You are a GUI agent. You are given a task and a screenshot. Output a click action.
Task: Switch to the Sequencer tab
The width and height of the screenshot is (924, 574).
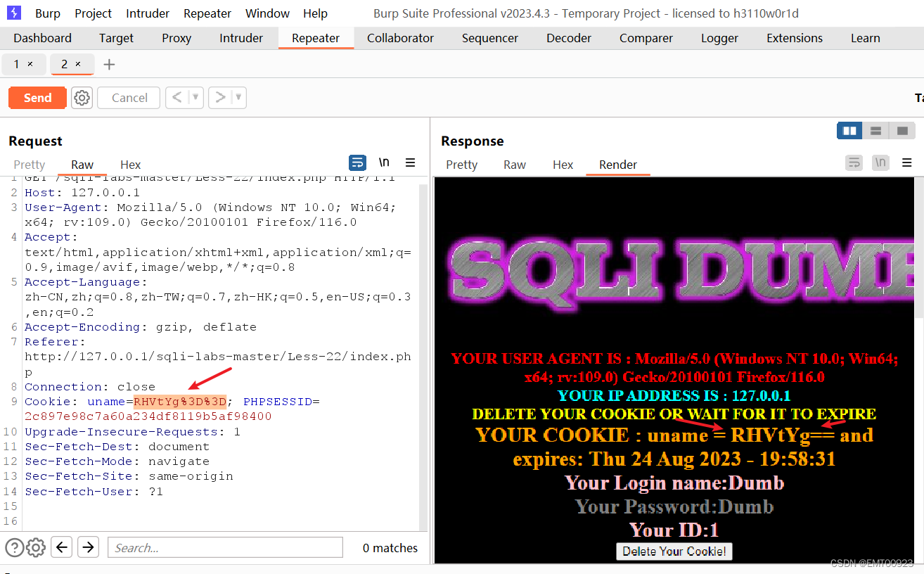click(490, 38)
